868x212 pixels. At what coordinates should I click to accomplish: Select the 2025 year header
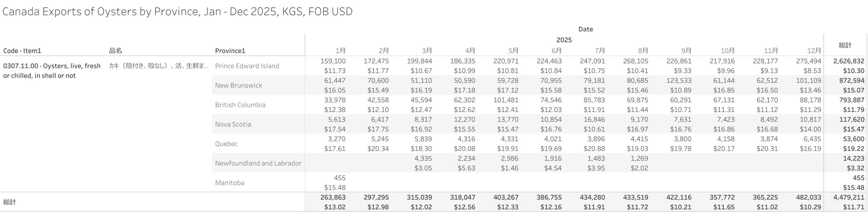564,40
